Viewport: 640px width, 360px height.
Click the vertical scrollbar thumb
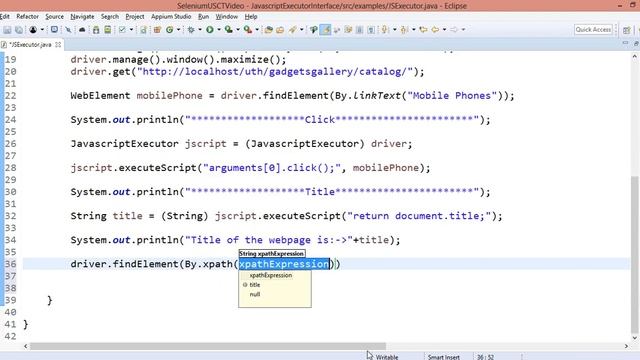point(634,255)
